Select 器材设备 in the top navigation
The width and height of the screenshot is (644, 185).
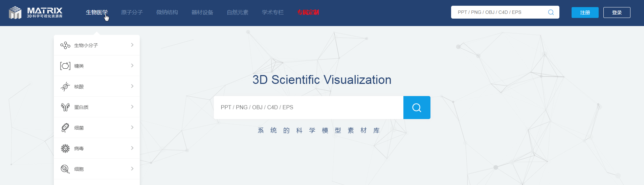coord(202,13)
